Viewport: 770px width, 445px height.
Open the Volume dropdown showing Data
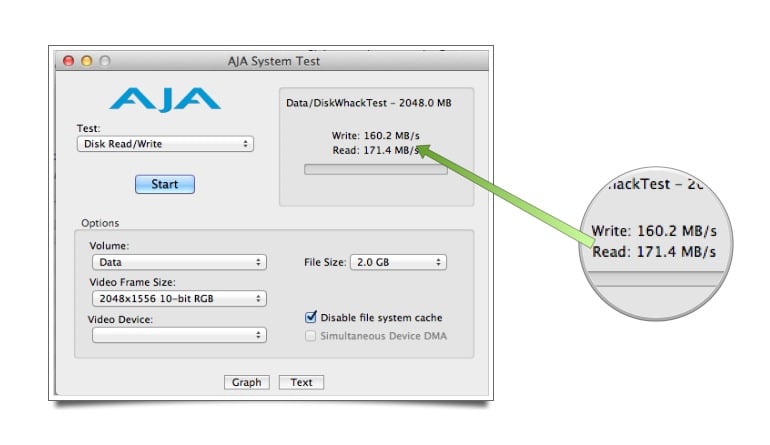pyautogui.click(x=179, y=262)
